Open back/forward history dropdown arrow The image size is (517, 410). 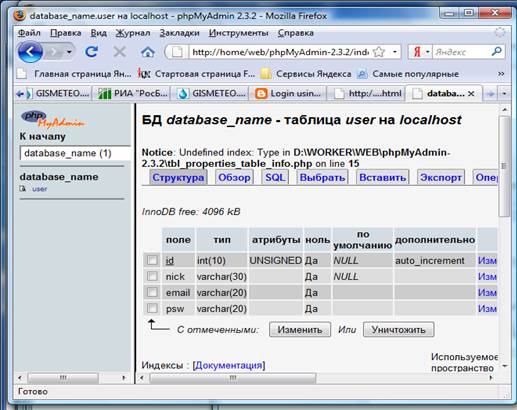(69, 52)
